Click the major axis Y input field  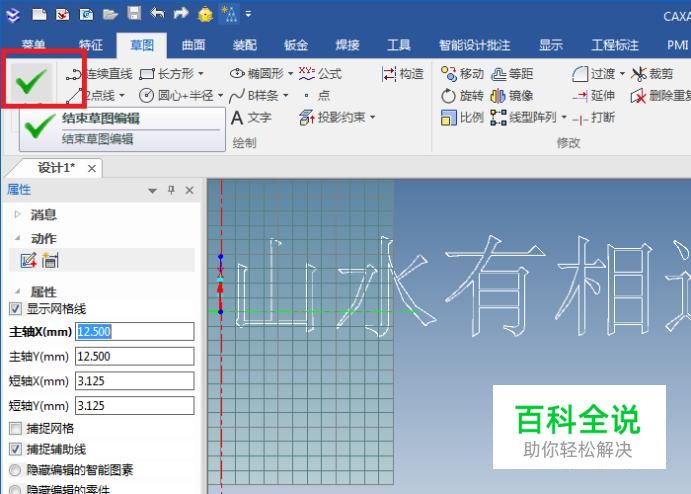[x=135, y=356]
